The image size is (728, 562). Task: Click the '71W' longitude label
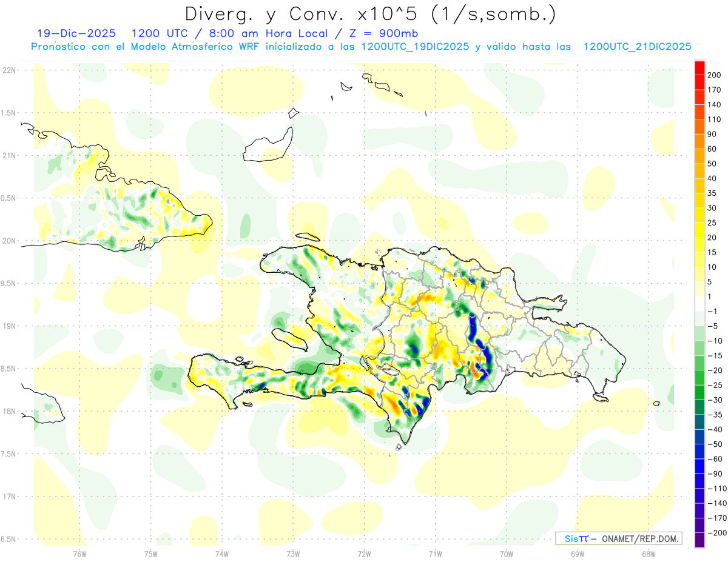[435, 554]
